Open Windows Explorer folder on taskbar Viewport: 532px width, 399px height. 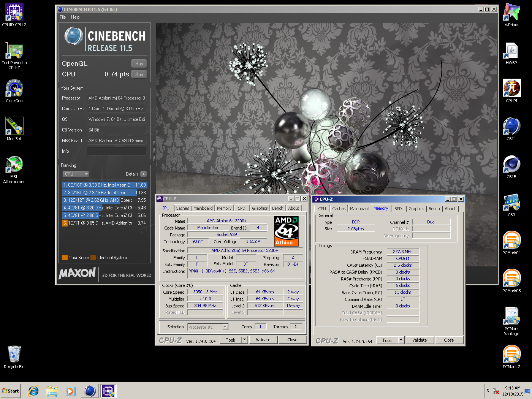click(52, 391)
